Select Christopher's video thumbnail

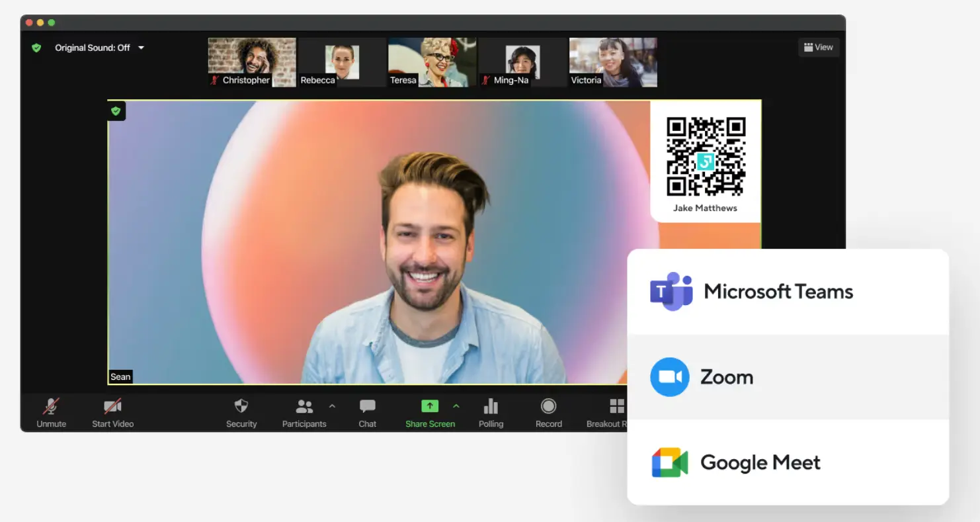tap(252, 62)
